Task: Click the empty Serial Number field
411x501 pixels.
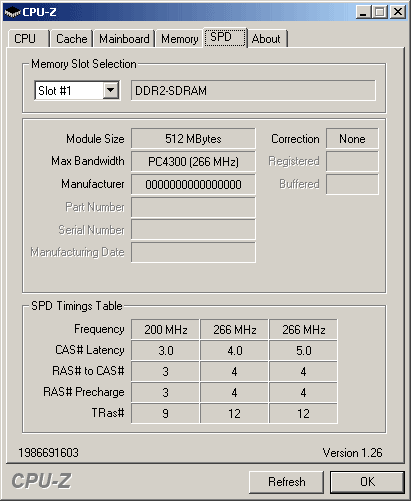Action: pyautogui.click(x=193, y=229)
